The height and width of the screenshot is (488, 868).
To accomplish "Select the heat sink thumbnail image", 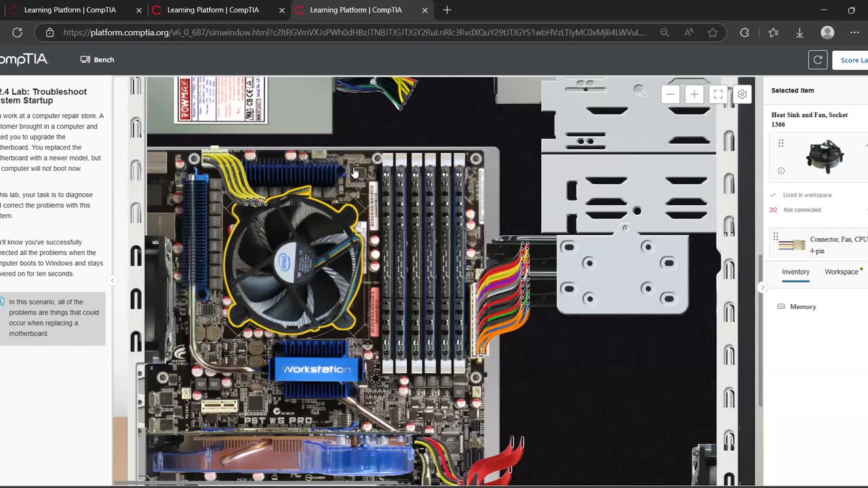I will point(825,157).
